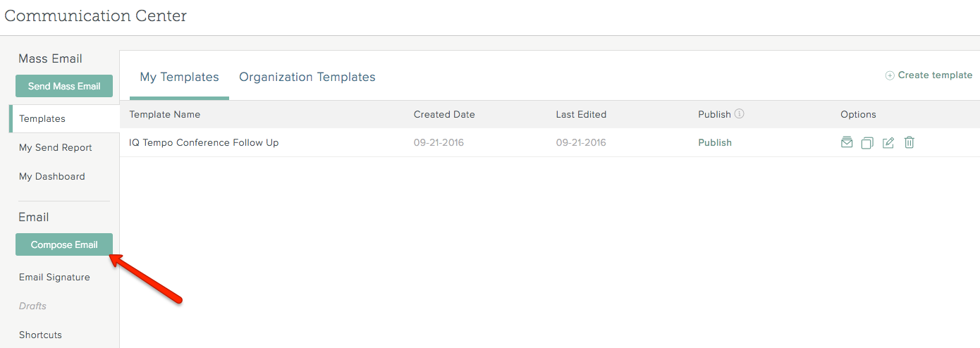Screen dimensions: 980x348
Task: Click the Send Mass Email button
Action: coord(64,86)
